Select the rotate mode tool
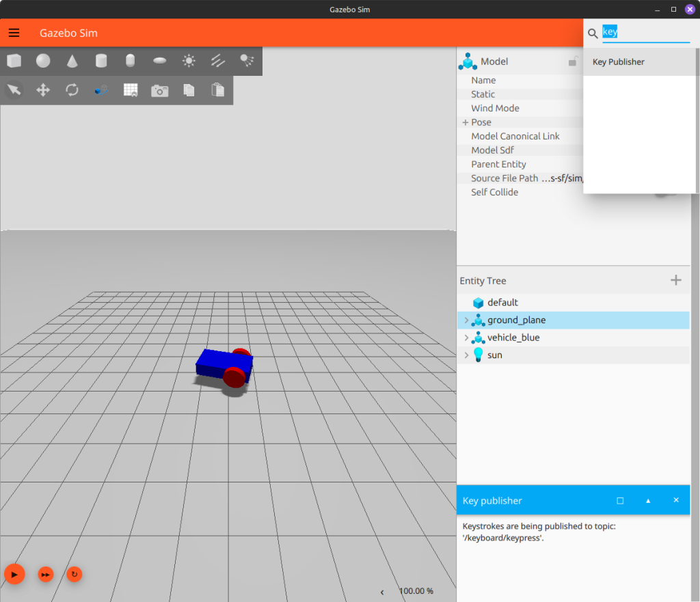 (72, 90)
